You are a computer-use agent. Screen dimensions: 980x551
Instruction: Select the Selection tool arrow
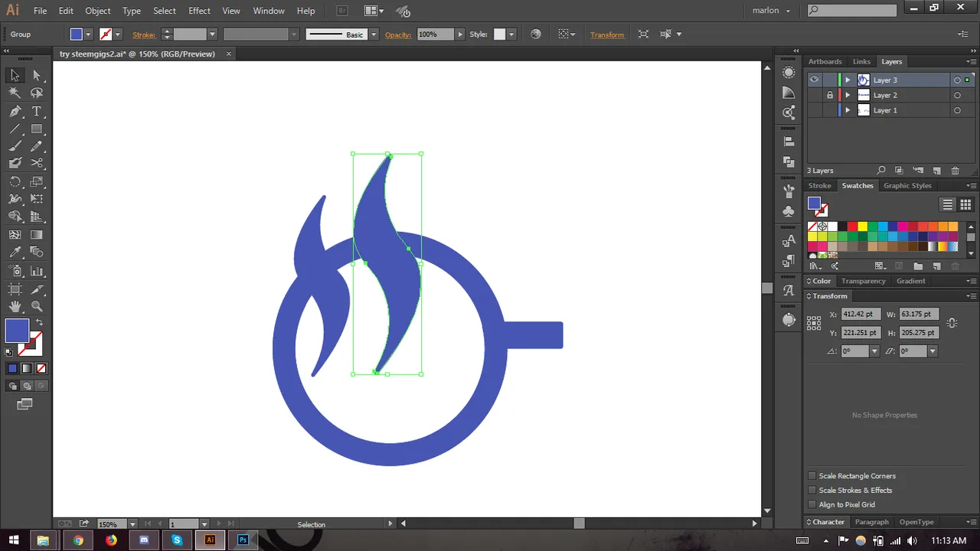[15, 75]
